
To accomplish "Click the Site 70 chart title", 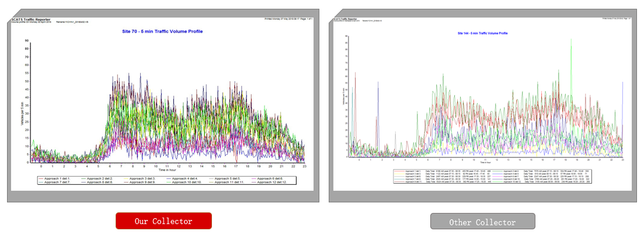I will tap(163, 31).
